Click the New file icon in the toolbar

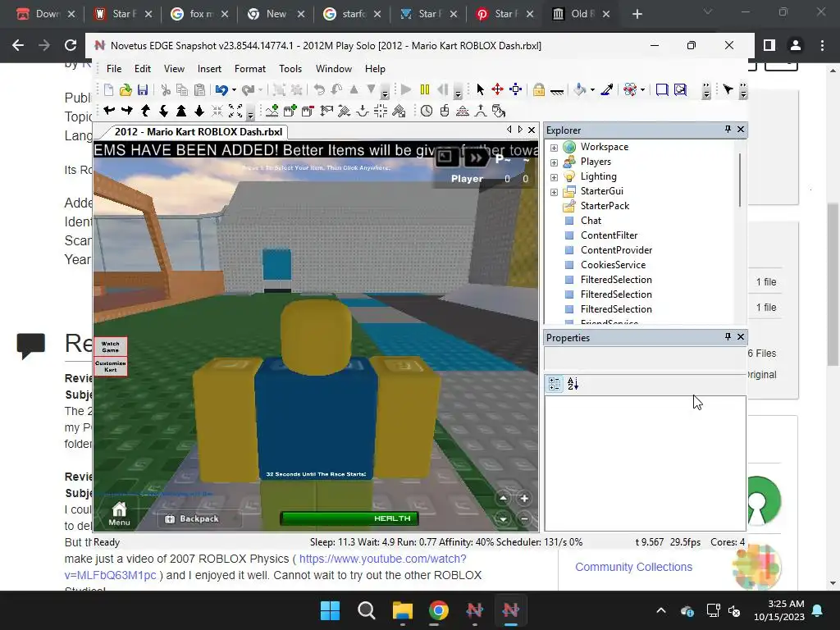coord(109,90)
